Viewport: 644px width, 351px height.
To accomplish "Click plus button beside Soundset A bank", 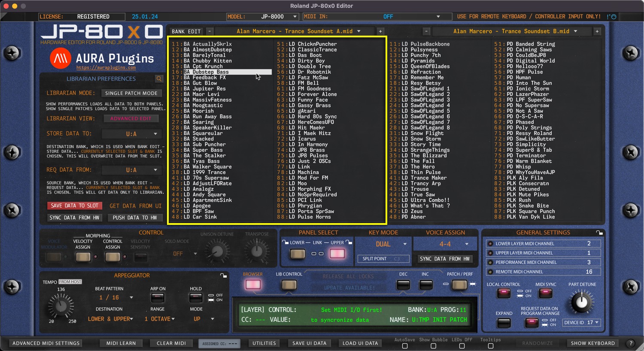I will 380,31.
